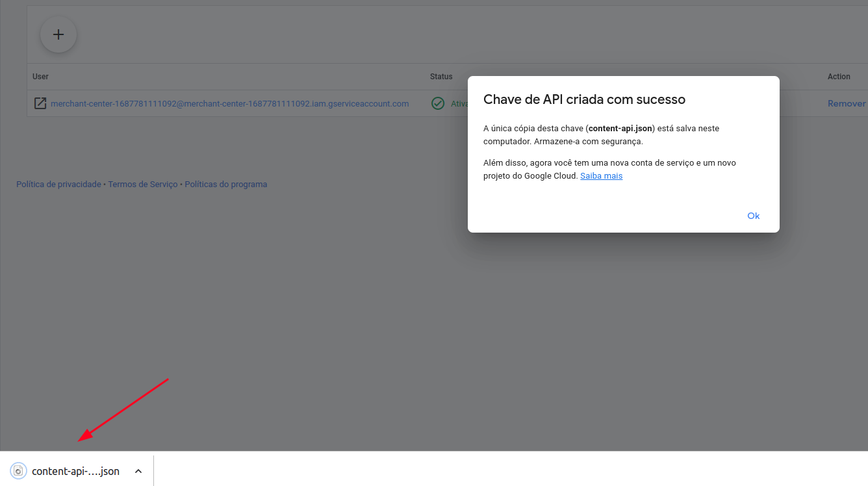Image resolution: width=868 pixels, height=486 pixels.
Task: Open the Política de privacidade link
Action: coord(58,185)
